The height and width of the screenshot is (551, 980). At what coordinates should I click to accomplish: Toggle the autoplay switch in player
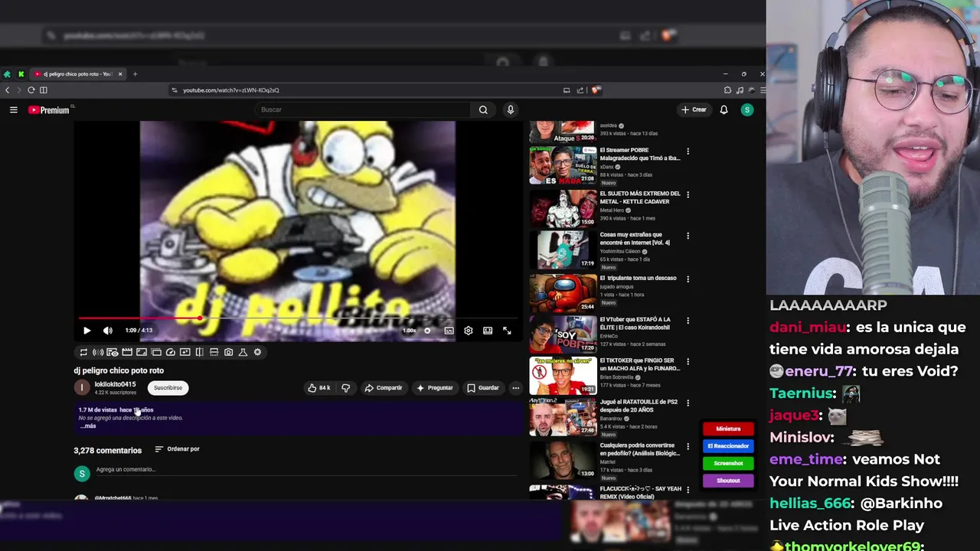coord(427,331)
